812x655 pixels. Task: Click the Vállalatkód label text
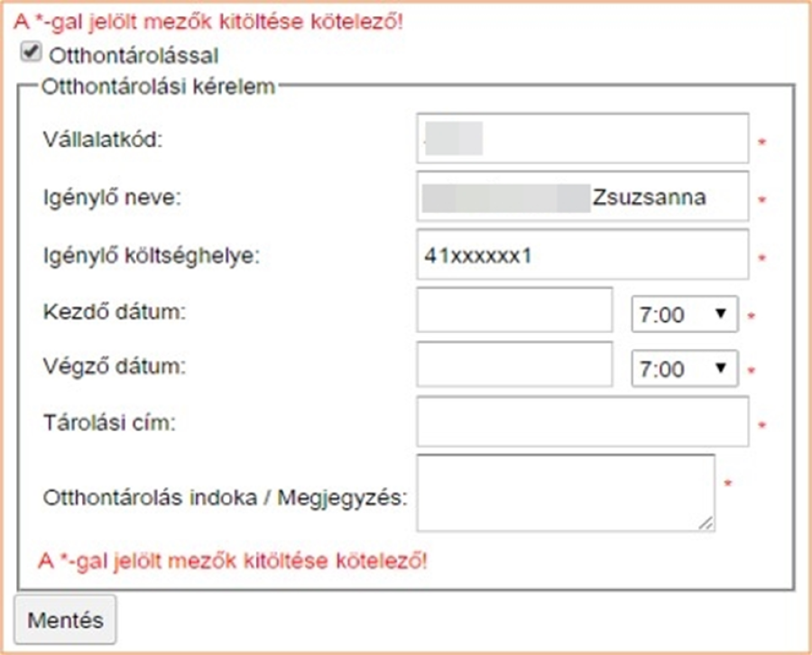tap(106, 141)
